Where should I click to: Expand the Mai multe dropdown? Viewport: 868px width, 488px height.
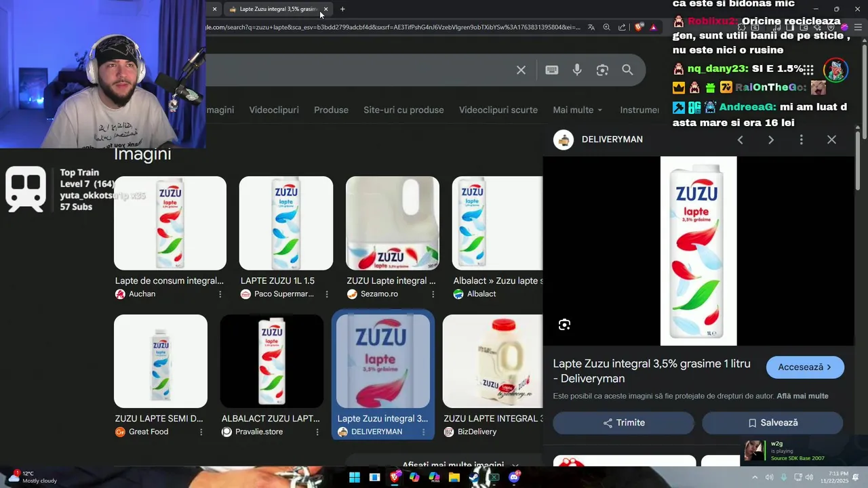point(578,110)
